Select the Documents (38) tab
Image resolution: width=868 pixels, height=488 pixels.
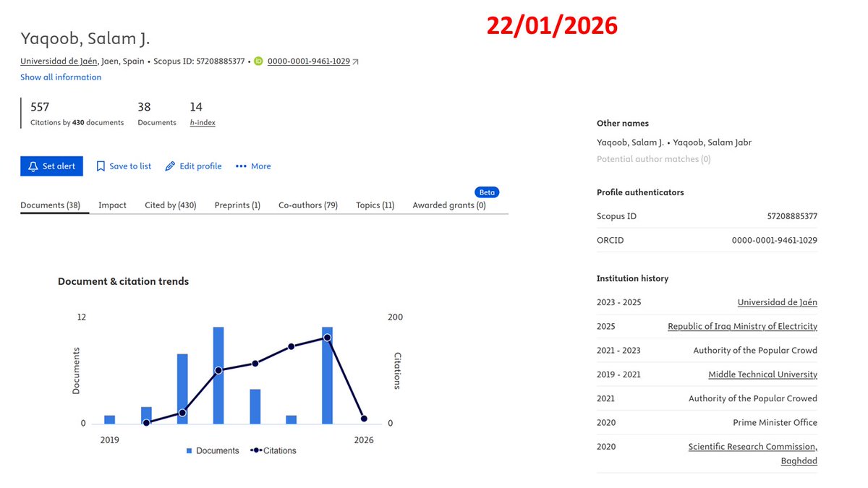click(x=50, y=205)
